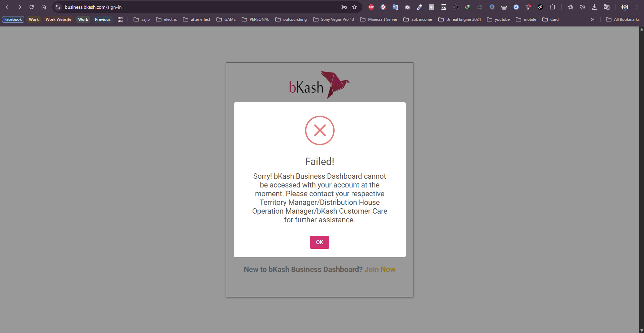The height and width of the screenshot is (333, 644).
Task: Go to the browser home page
Action: (x=44, y=7)
